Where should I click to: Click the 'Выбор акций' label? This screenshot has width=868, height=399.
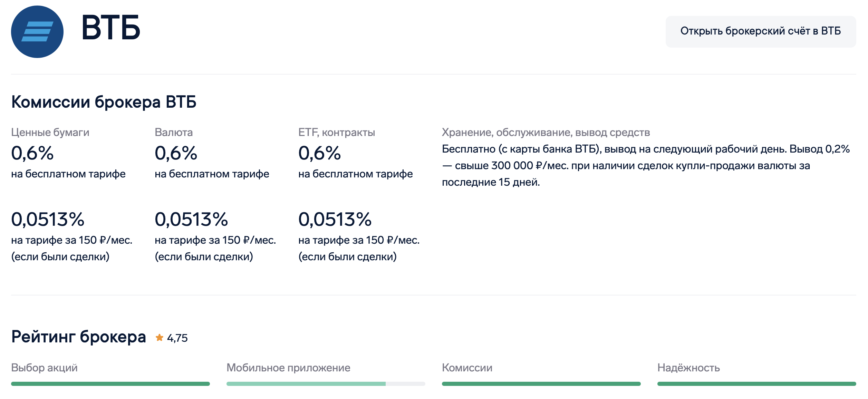44,368
